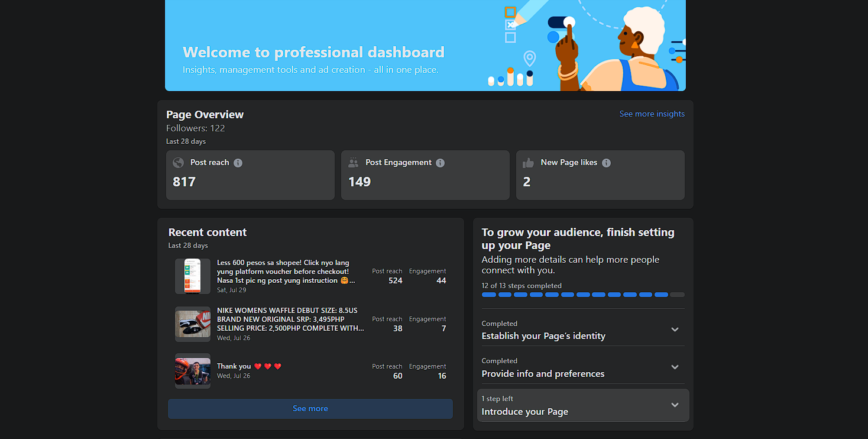The image size is (868, 439).
Task: Click the Post Engagement people icon
Action: tap(354, 163)
